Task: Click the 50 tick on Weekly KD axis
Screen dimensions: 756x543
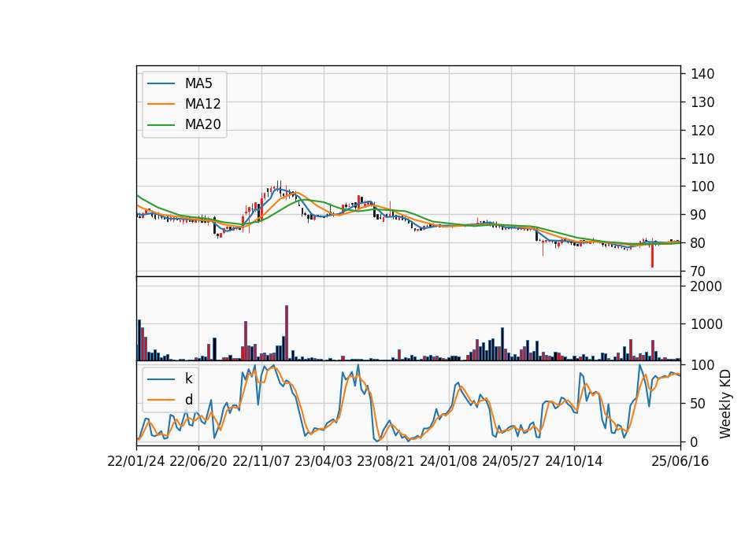Action: pos(699,404)
